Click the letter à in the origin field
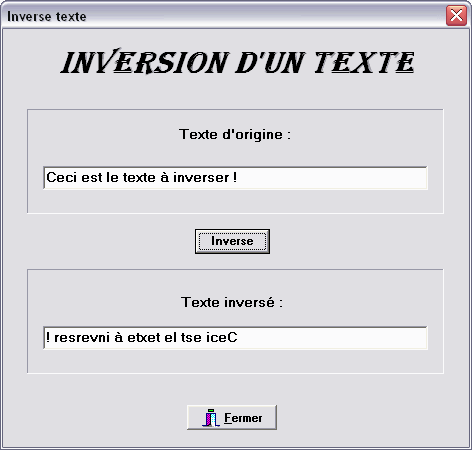 pyautogui.click(x=164, y=177)
